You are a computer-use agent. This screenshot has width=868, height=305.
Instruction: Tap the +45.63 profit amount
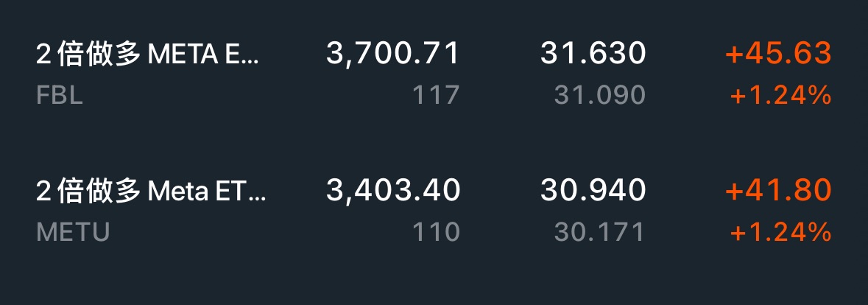point(778,54)
